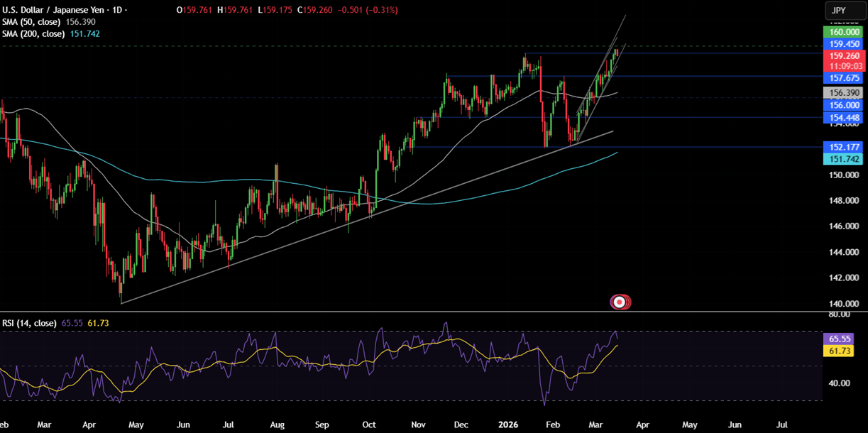Image resolution: width=868 pixels, height=433 pixels.
Task: Click the 80.00 level on the RSI scale
Action: [x=840, y=314]
